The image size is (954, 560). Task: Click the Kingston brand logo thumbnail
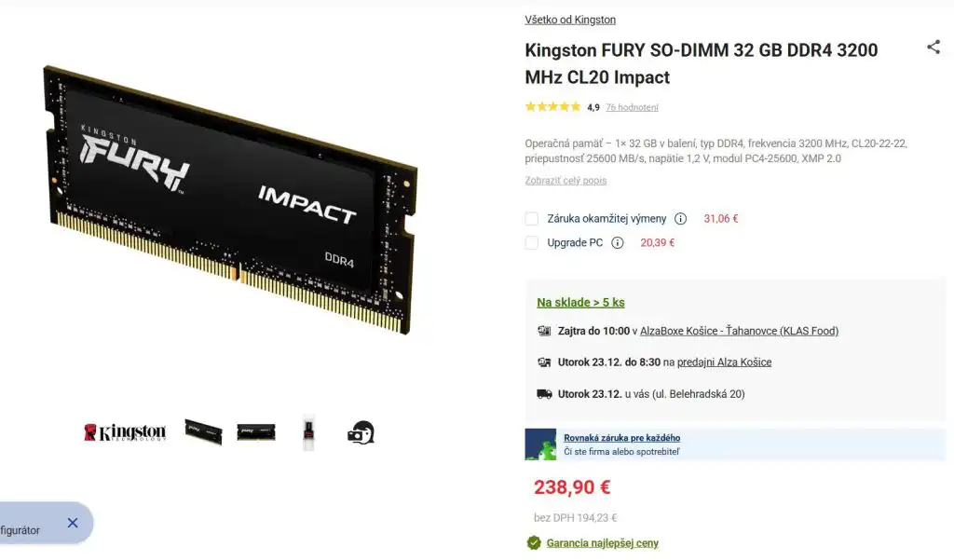[125, 432]
